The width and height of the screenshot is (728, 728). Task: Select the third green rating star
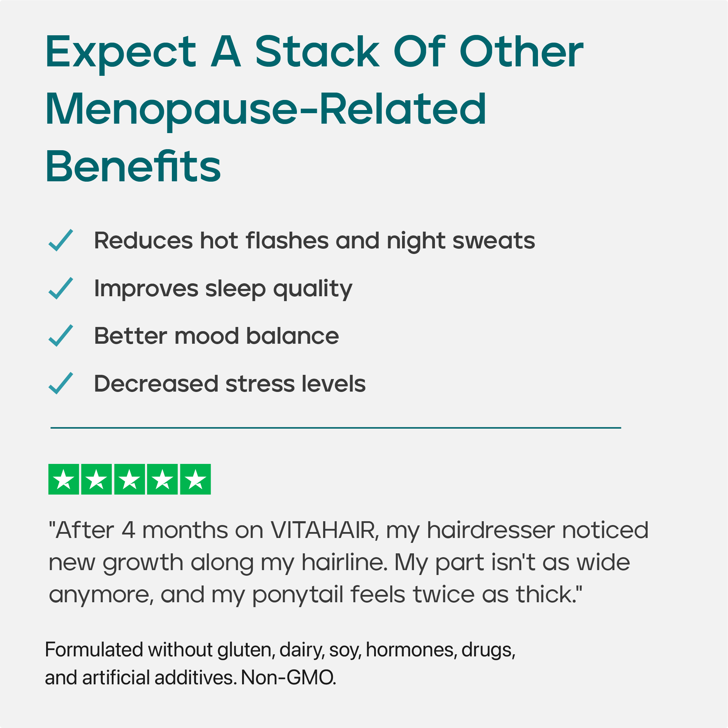coord(130,479)
